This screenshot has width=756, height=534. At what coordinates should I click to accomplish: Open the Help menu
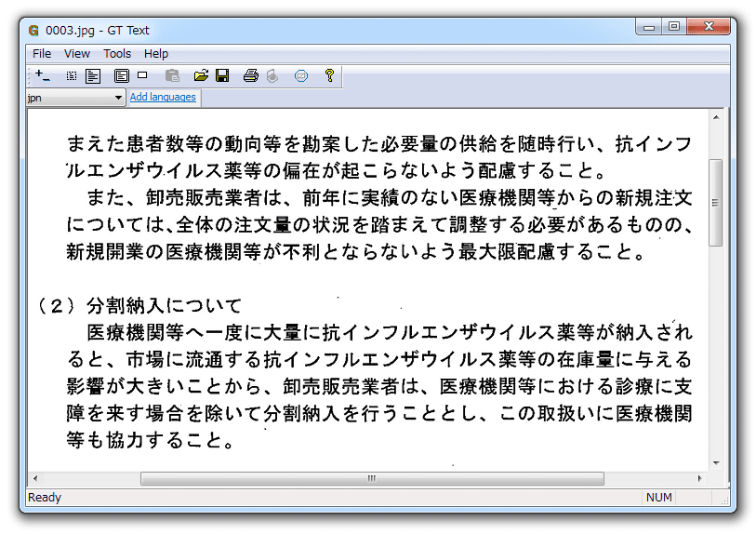pos(156,54)
